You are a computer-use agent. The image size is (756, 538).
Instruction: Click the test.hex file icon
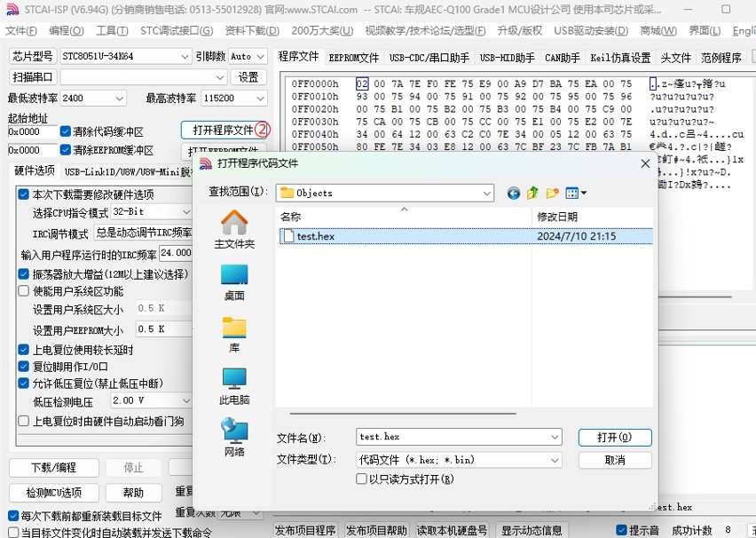click(x=288, y=236)
